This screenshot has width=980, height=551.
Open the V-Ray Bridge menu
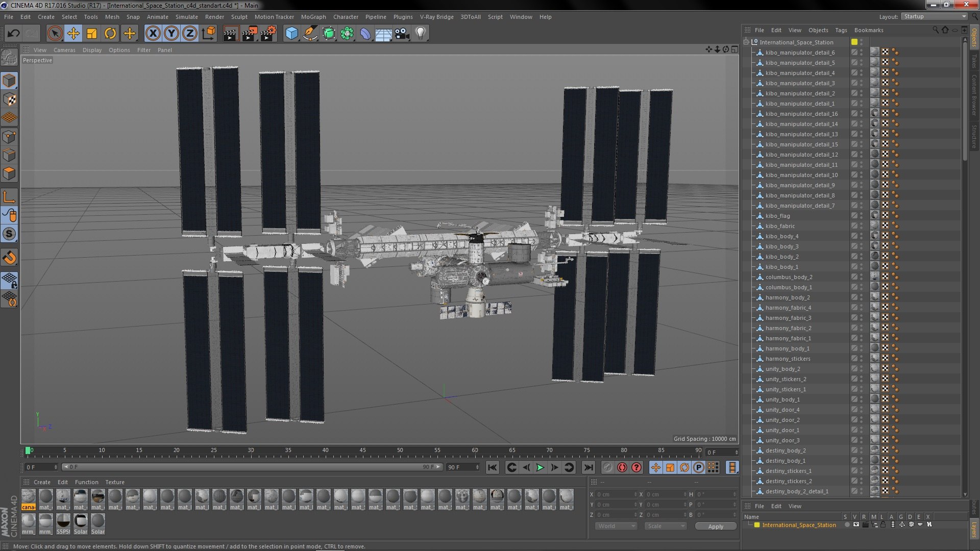(436, 17)
